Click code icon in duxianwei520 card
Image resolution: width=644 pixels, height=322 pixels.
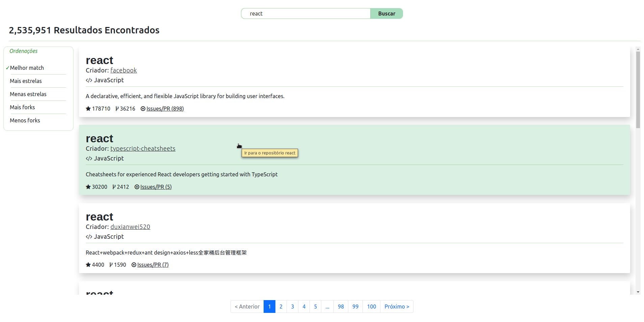pyautogui.click(x=89, y=237)
